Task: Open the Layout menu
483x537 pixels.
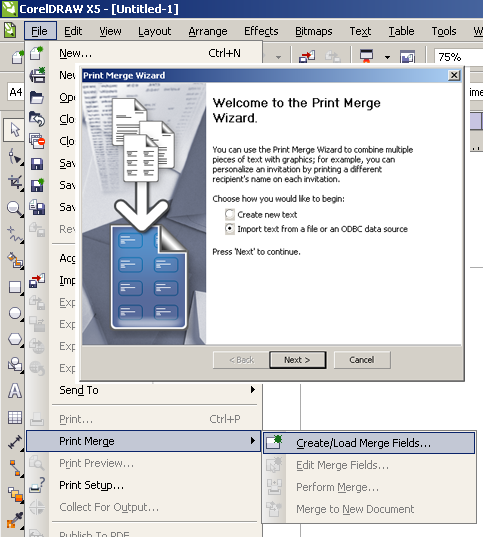Action: pos(154,31)
